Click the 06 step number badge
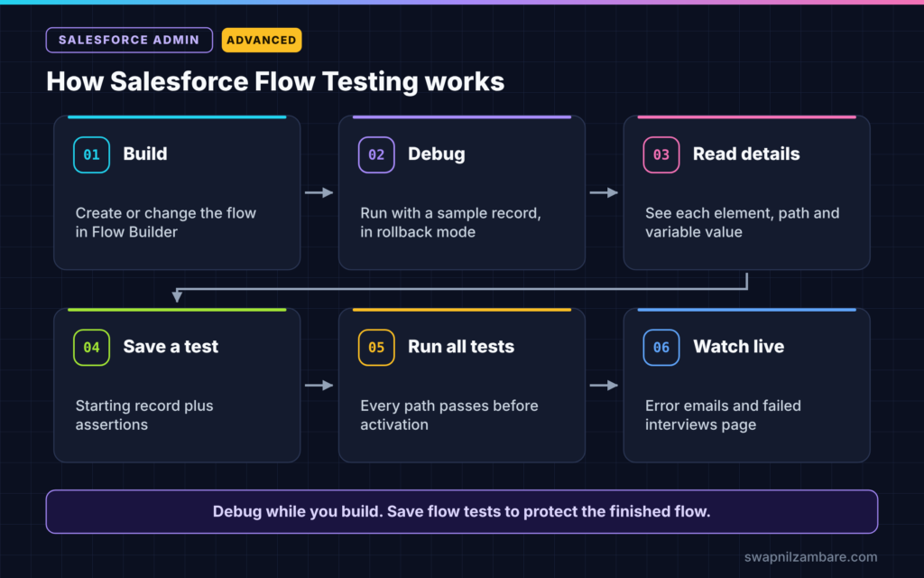 pos(661,348)
